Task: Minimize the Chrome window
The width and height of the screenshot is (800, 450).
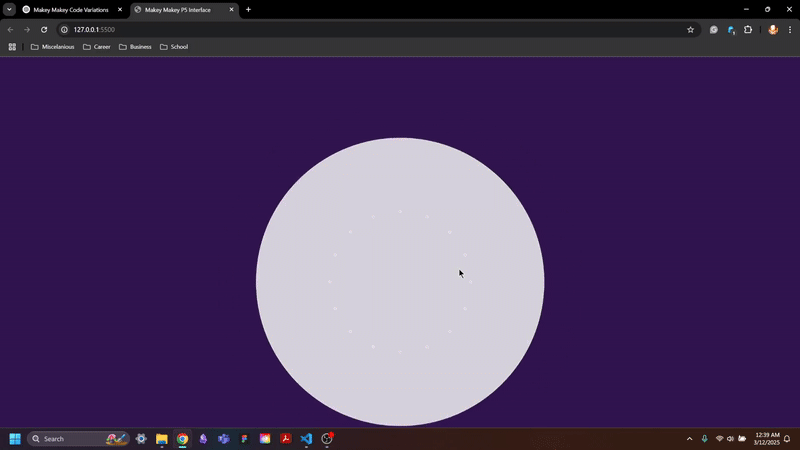Action: click(x=746, y=9)
